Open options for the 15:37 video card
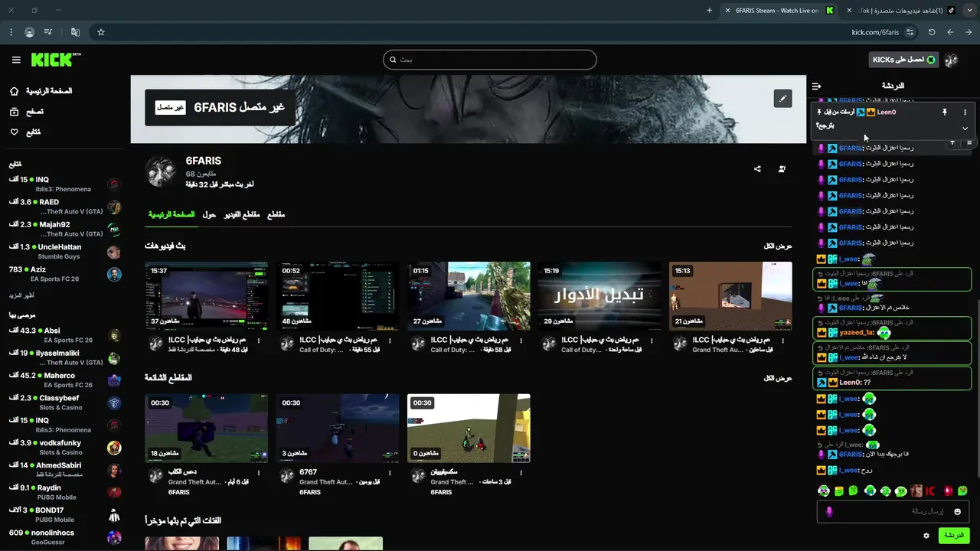 tap(259, 341)
